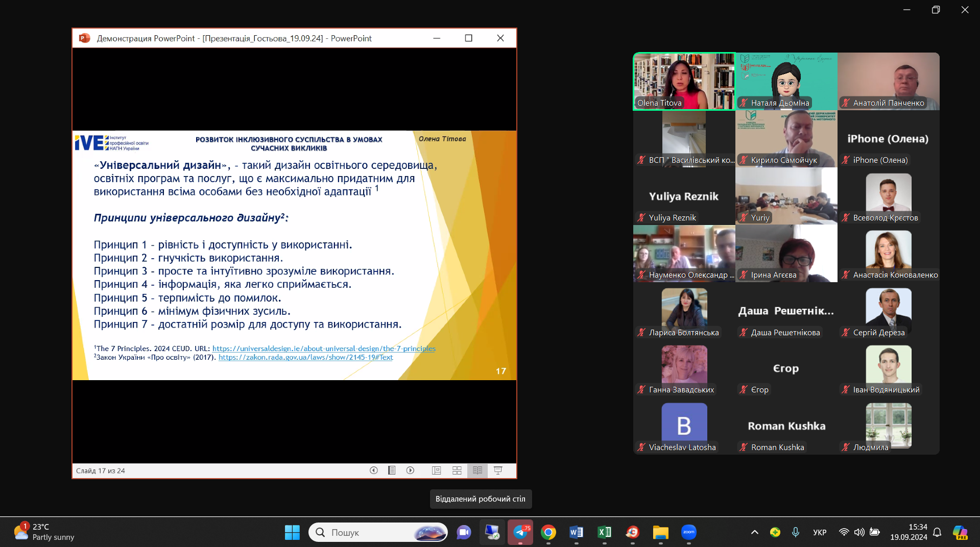Open the zakon.rada.gov.ua law link
980x547 pixels.
[x=305, y=357]
